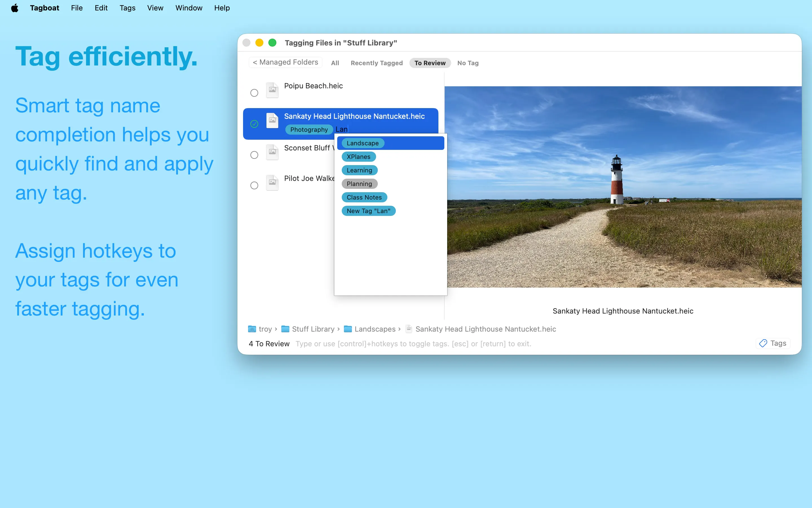The height and width of the screenshot is (508, 812).
Task: Click Landscapes in the path bar
Action: click(x=375, y=329)
